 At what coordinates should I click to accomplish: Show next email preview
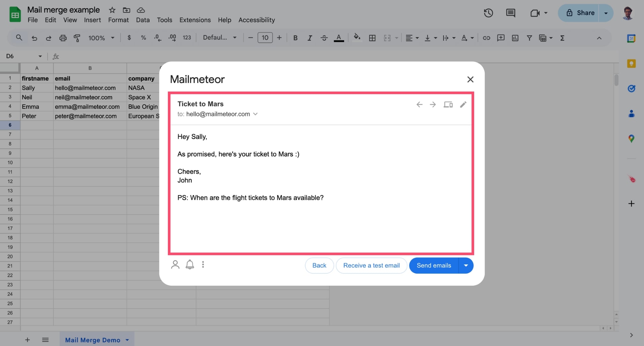point(433,104)
